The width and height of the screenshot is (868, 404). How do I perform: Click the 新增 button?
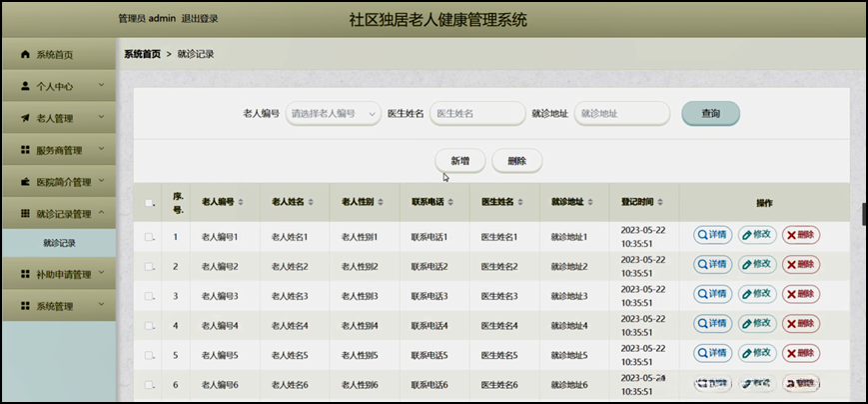[x=460, y=161]
